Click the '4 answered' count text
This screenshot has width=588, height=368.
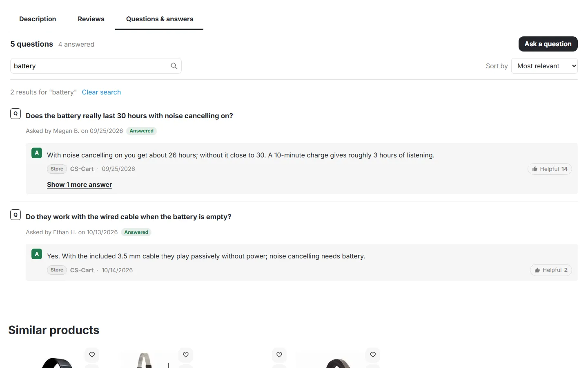[76, 44]
